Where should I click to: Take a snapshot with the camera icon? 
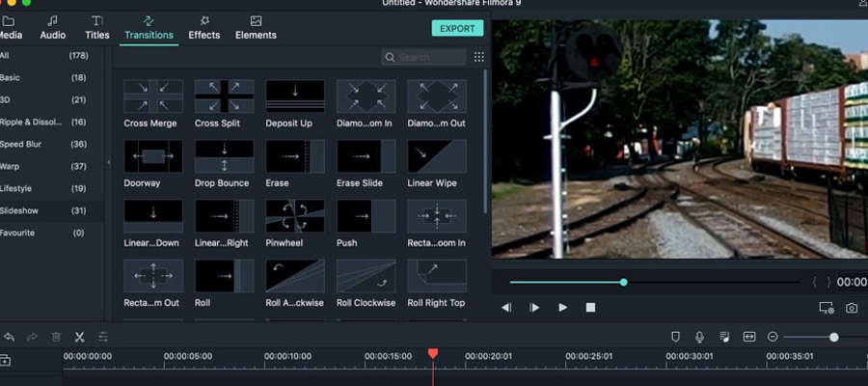tap(852, 308)
